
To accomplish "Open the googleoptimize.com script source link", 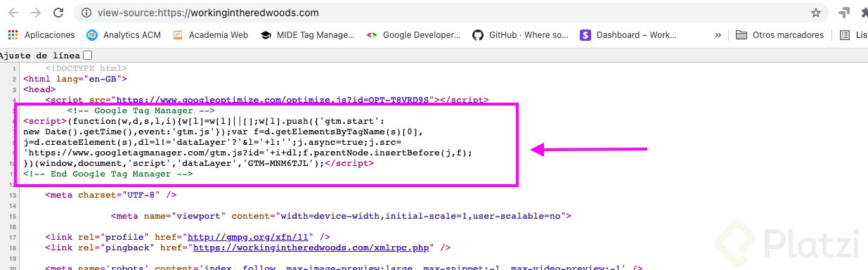I will click(x=272, y=101).
